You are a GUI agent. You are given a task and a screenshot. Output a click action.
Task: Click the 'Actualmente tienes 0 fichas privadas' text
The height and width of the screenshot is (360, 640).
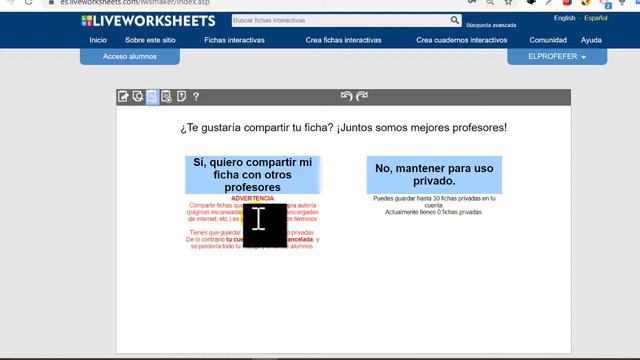click(433, 212)
